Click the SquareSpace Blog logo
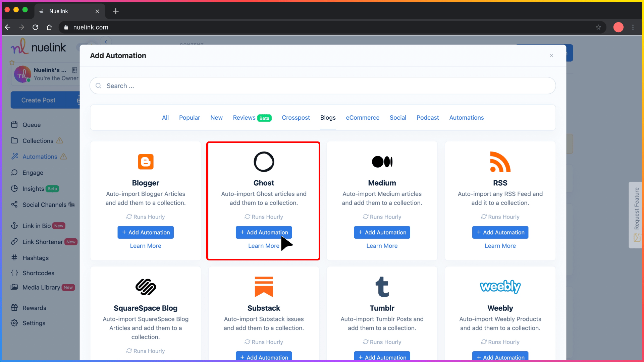This screenshot has width=644, height=362. 146,287
